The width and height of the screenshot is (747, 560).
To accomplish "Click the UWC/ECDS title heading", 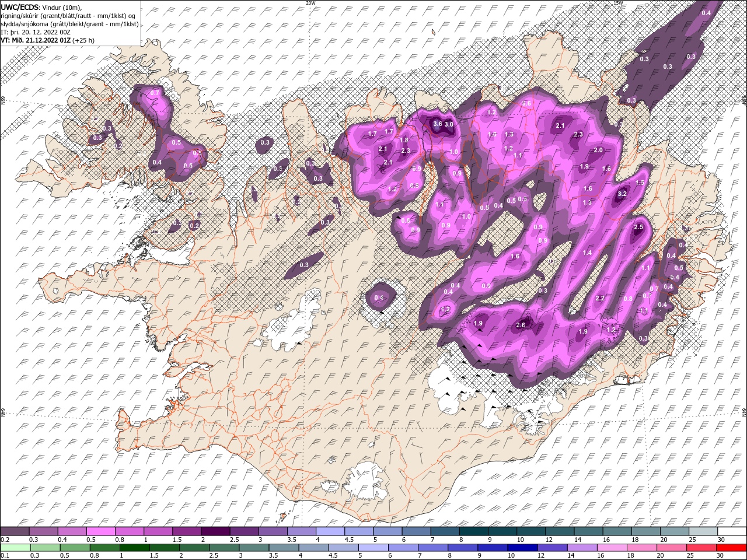I will (20, 6).
